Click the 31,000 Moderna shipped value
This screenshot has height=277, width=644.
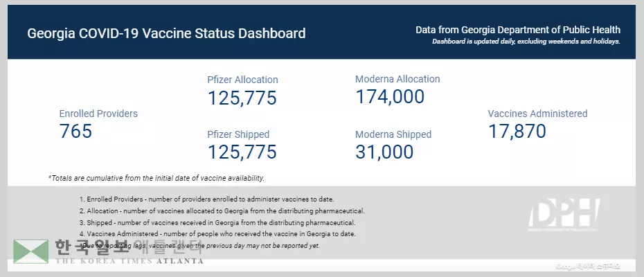tap(384, 152)
